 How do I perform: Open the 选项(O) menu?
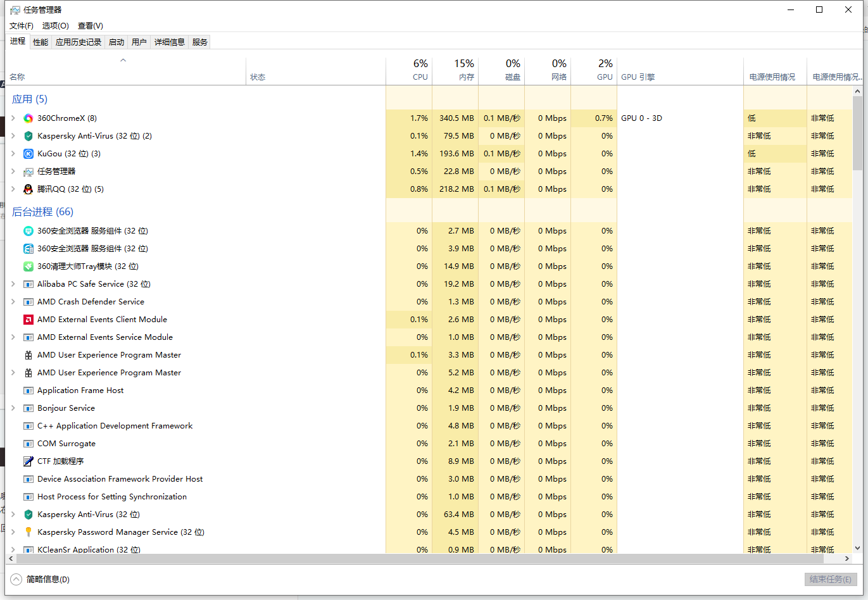[55, 26]
